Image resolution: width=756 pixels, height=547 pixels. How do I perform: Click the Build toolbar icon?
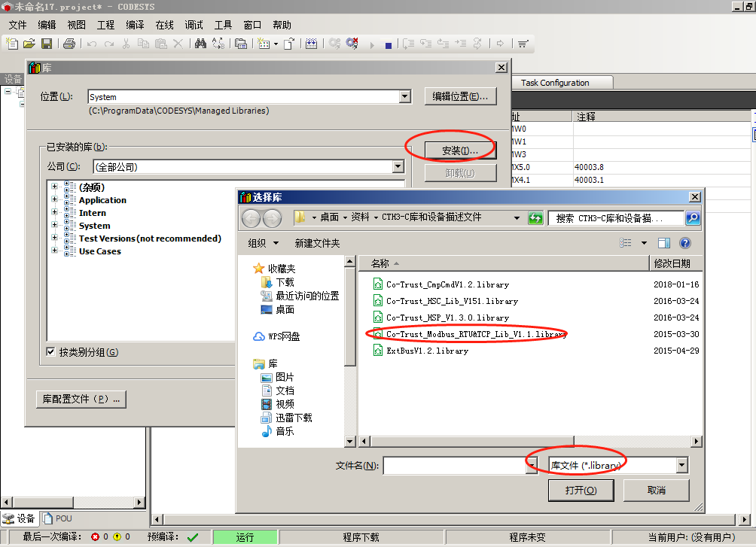pos(312,44)
